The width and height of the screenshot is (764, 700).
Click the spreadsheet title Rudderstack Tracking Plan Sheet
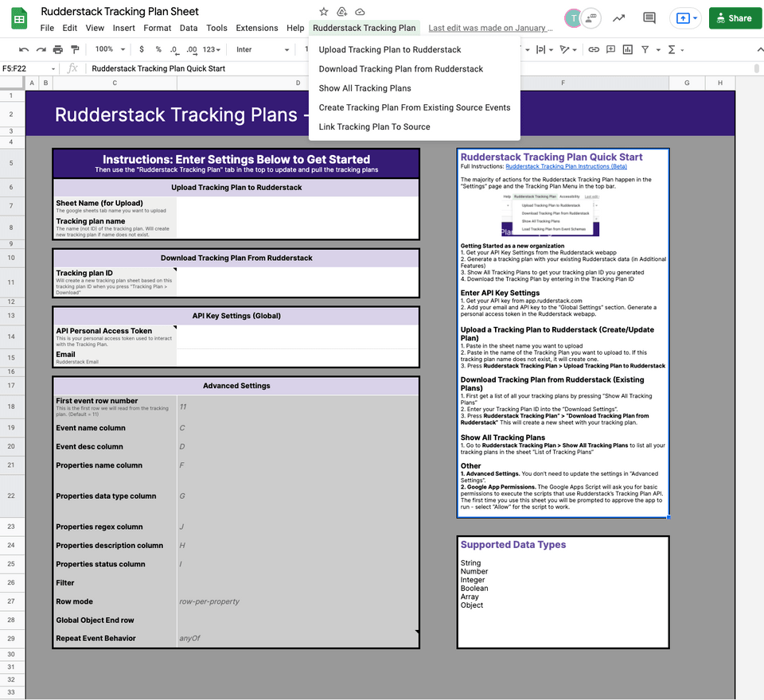click(x=120, y=11)
